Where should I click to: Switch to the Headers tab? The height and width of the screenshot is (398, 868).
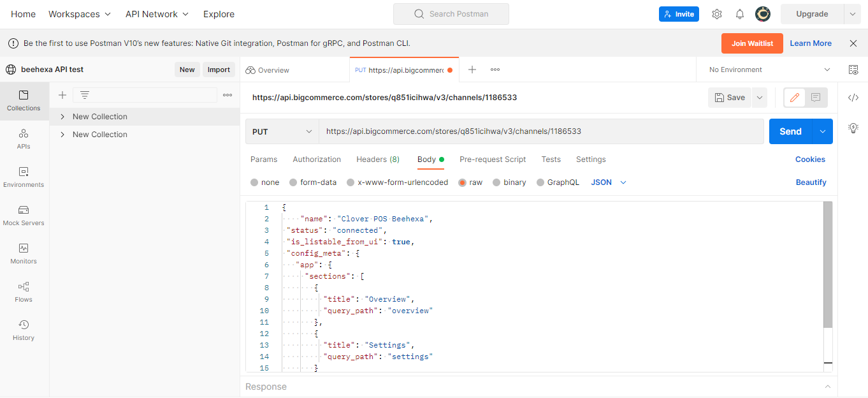click(378, 159)
